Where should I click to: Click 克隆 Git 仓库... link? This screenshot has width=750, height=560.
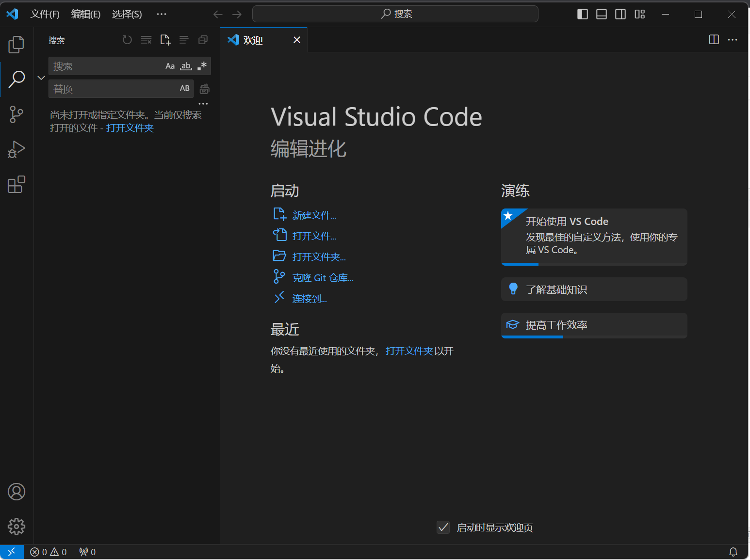pos(323,278)
